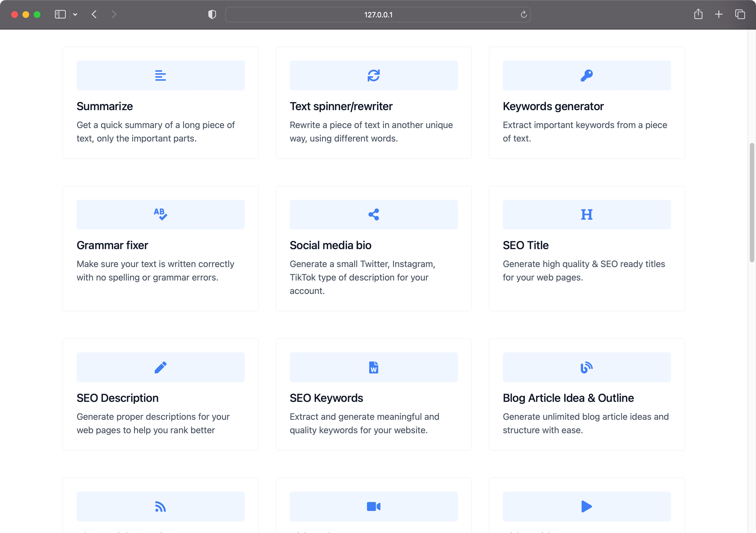Click the SEO Keywords Word document icon

tap(374, 367)
